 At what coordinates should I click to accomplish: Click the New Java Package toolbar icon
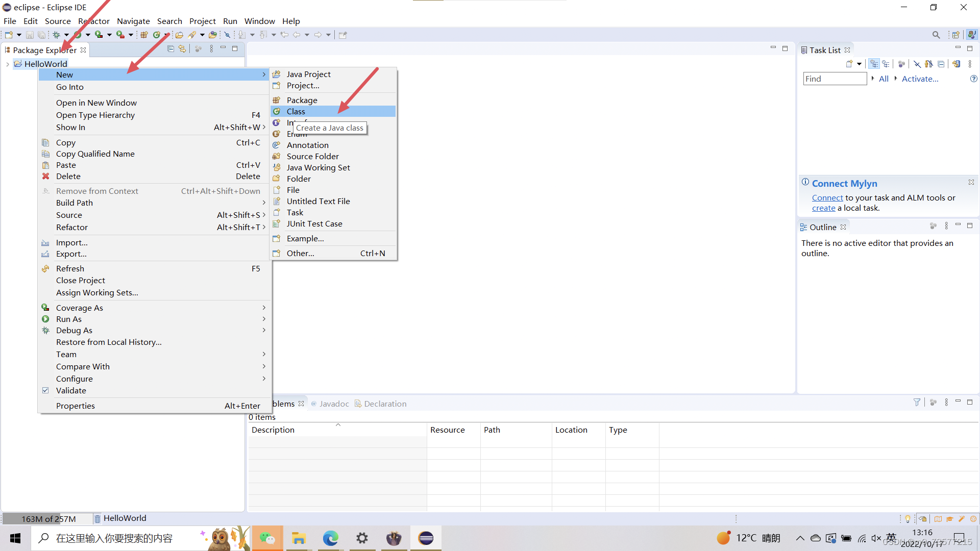click(144, 35)
